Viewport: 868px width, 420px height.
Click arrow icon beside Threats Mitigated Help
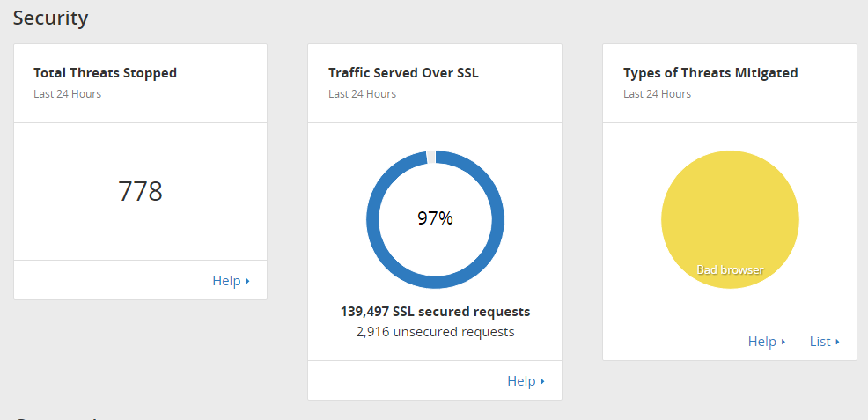click(783, 343)
